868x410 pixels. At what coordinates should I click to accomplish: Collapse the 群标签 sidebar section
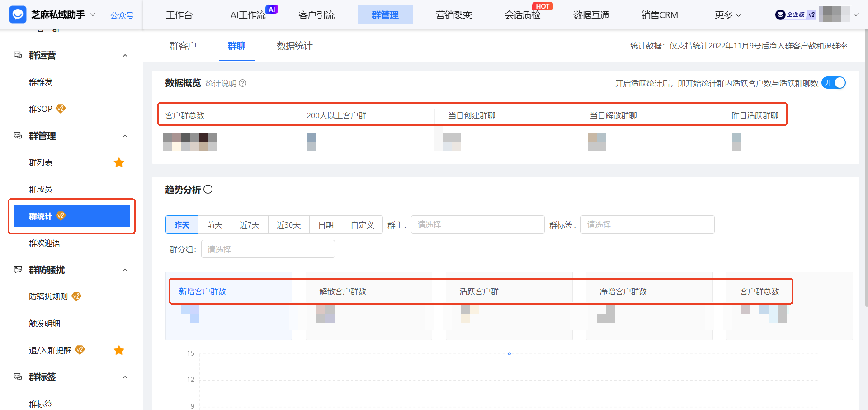point(126,377)
